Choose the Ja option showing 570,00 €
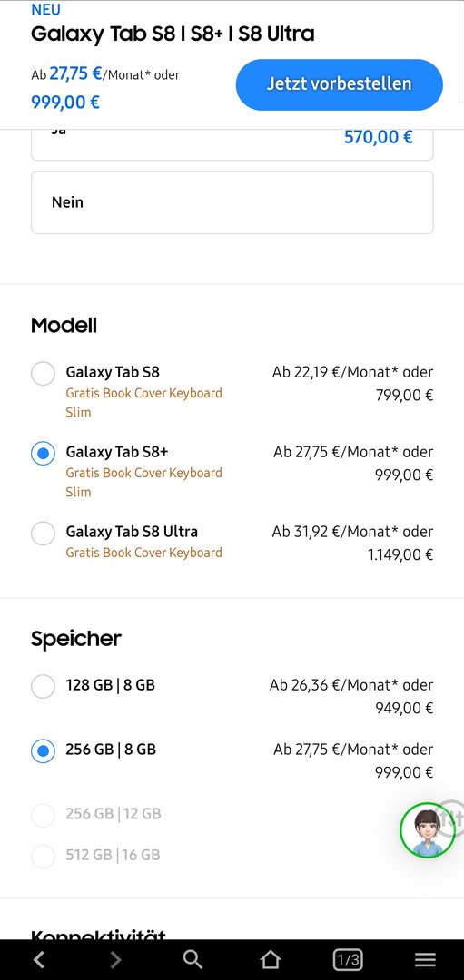This screenshot has width=464, height=980. (x=232, y=143)
